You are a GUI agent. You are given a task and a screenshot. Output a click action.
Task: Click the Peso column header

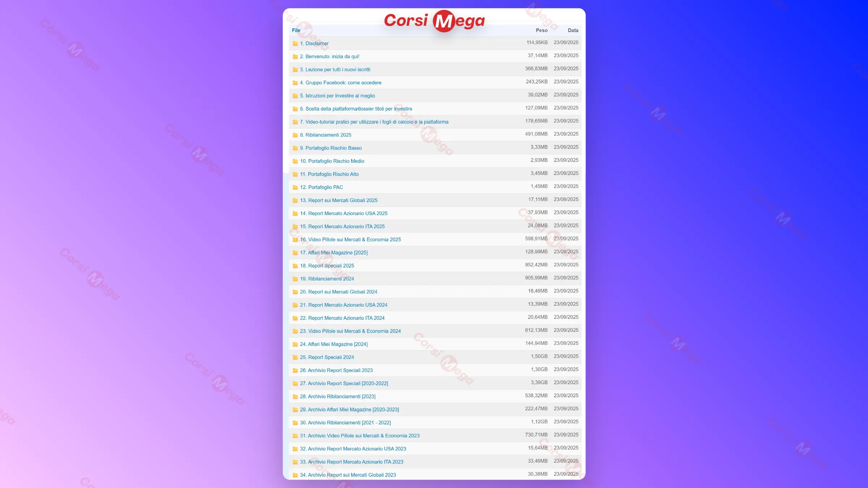point(541,30)
